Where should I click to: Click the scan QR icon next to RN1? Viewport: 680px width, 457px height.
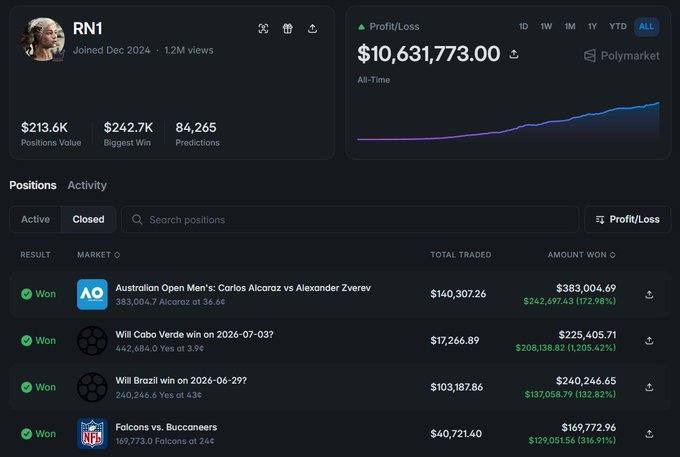[x=263, y=29]
